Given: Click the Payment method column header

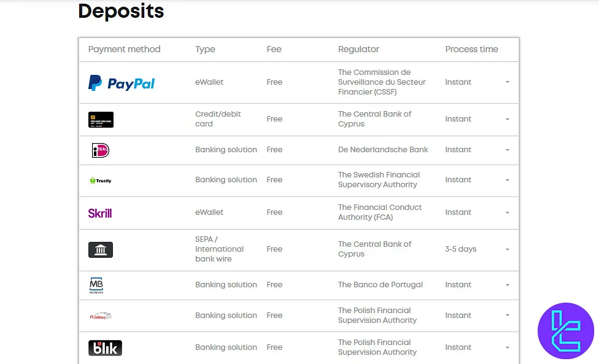Looking at the screenshot, I should [125, 49].
